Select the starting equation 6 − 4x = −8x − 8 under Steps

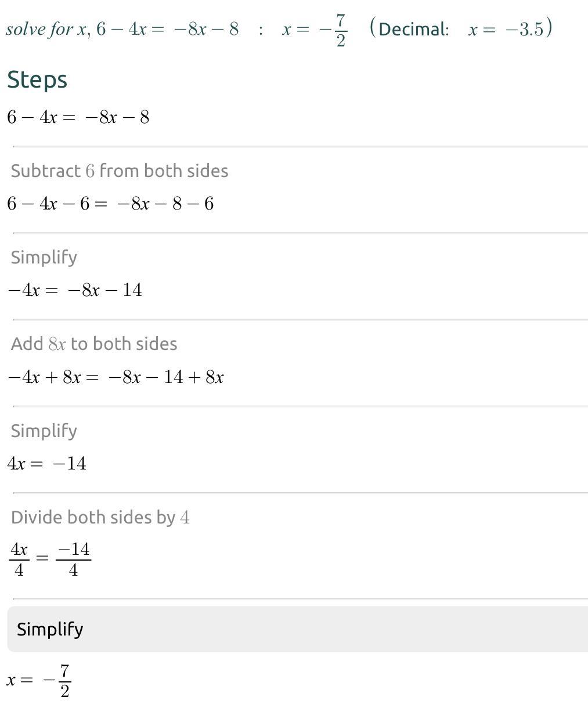(x=78, y=117)
